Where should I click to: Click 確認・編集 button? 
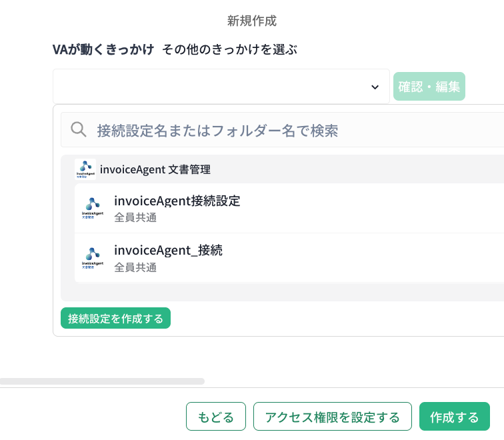pos(429,87)
